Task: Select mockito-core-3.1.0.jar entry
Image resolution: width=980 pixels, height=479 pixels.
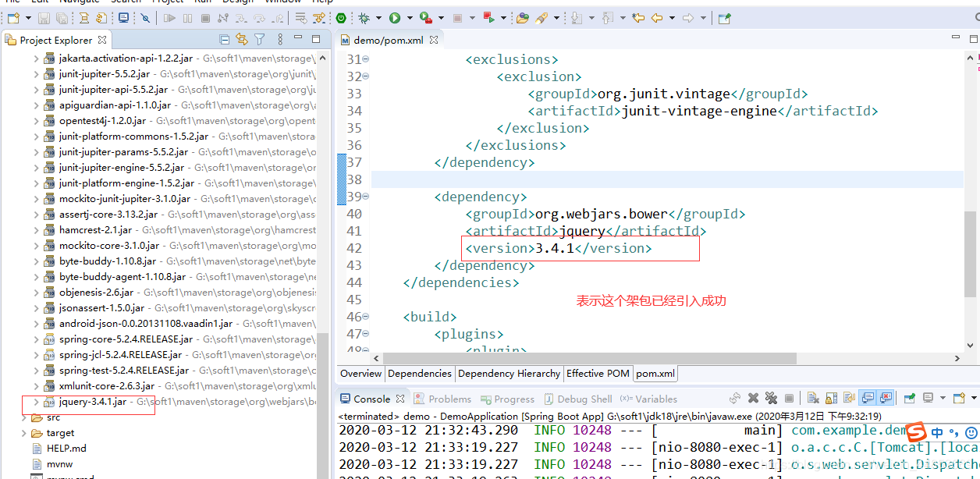Action: click(108, 246)
